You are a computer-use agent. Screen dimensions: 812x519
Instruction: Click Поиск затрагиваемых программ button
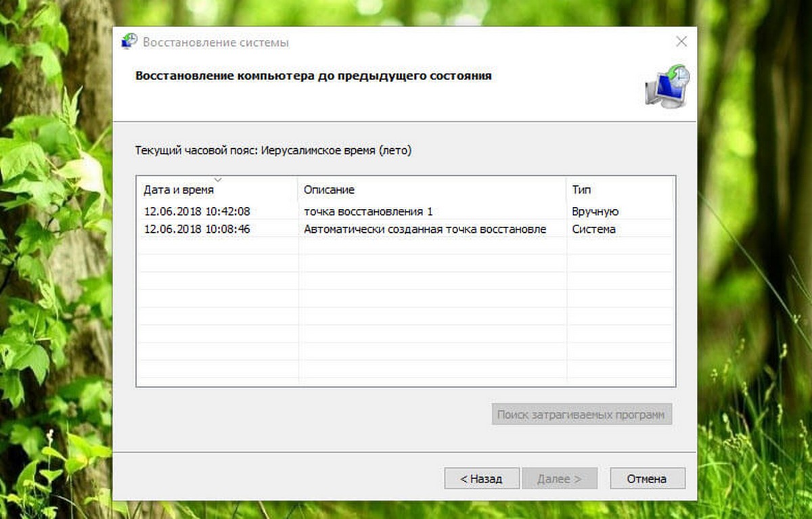point(582,414)
